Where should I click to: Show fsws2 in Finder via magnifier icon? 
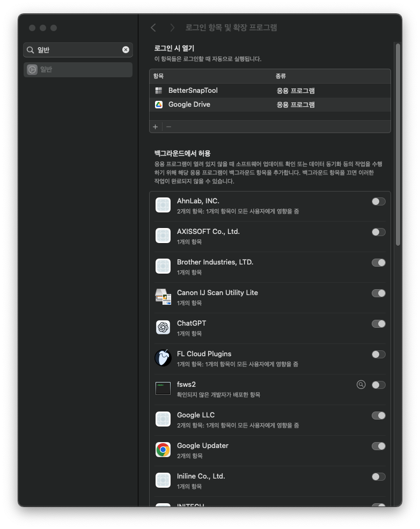[361, 385]
